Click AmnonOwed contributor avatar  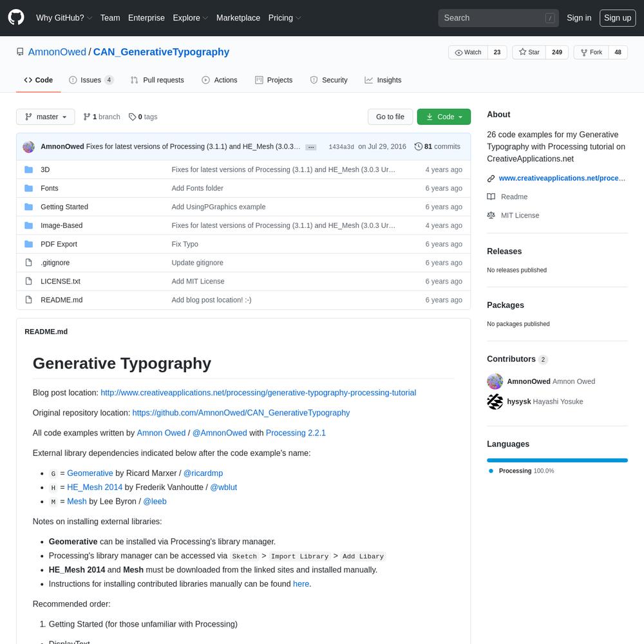coord(495,381)
